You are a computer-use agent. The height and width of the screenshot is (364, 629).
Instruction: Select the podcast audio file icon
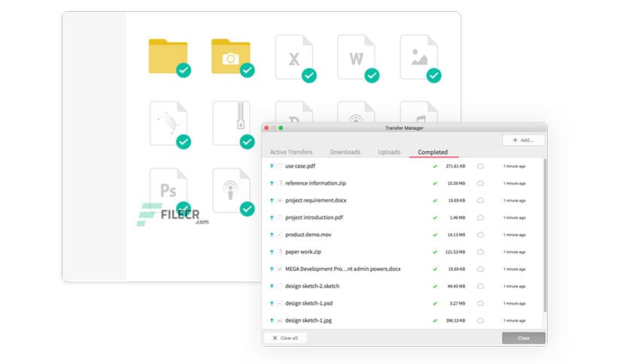click(232, 190)
